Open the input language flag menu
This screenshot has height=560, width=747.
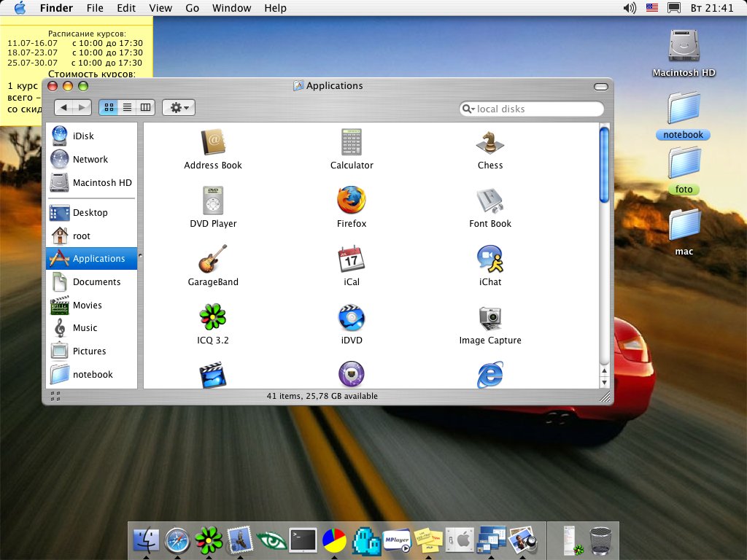coord(651,7)
